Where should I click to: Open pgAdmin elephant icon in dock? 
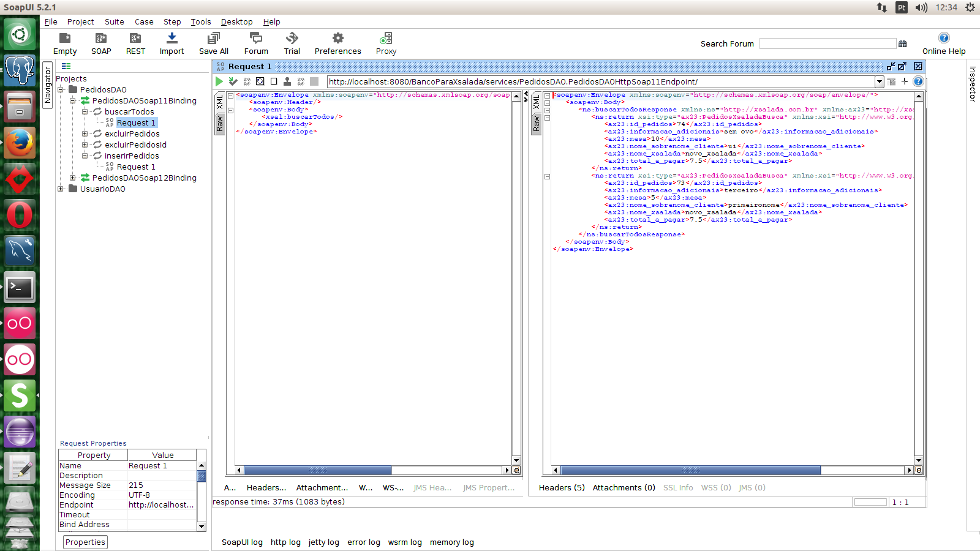pos(20,70)
